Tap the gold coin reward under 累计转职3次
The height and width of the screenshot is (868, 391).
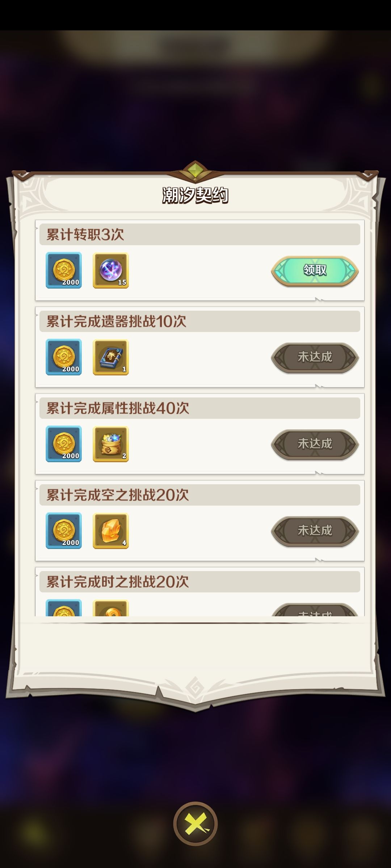tap(64, 270)
